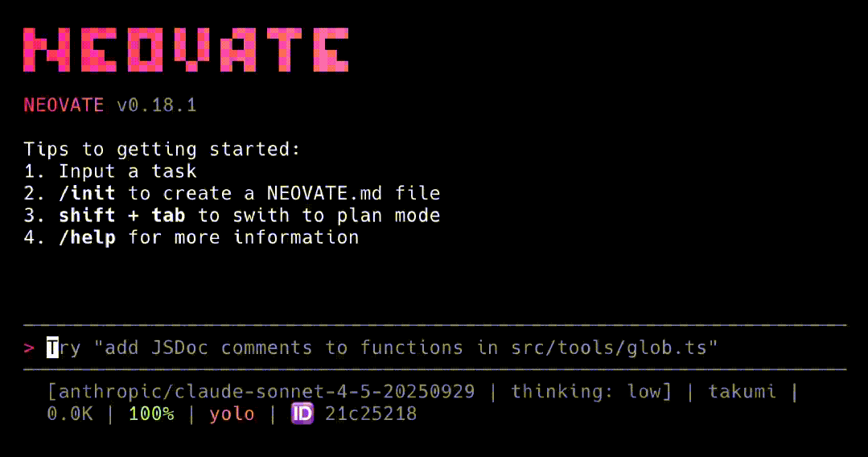Viewport: 868px width, 457px height.
Task: Click the purple ID badge icon
Action: click(x=302, y=414)
